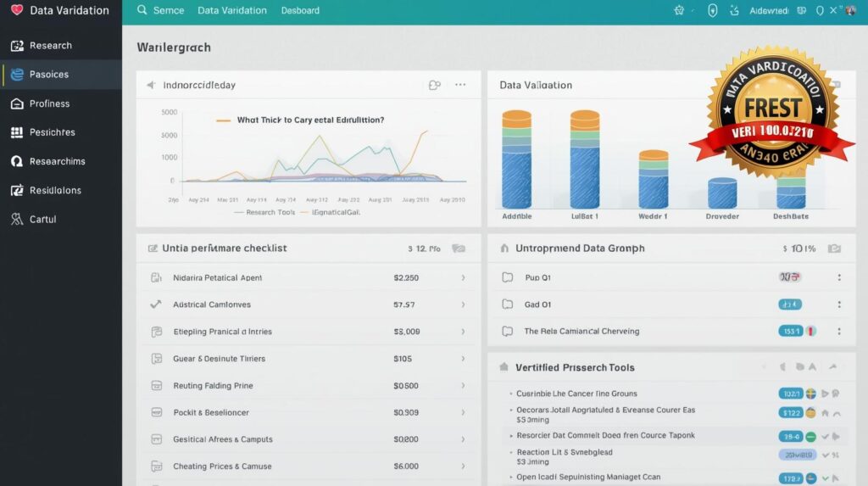
Task: Toggle the green status dot on Resorcier Dat row
Action: click(810, 436)
